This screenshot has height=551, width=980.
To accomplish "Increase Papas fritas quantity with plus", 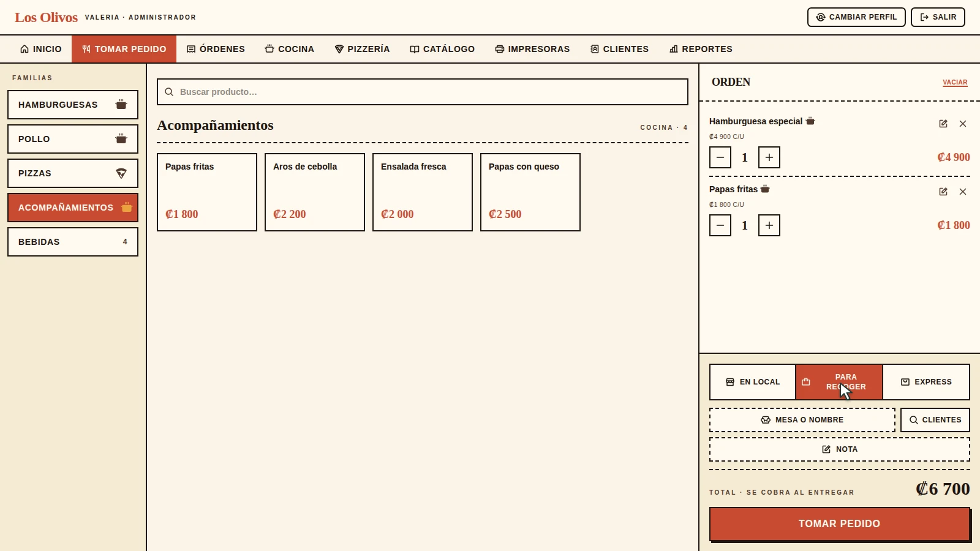I will [769, 225].
